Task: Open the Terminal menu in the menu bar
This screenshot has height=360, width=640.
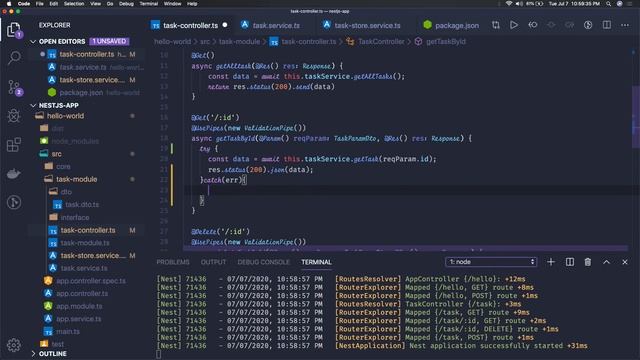Action: 149,4
